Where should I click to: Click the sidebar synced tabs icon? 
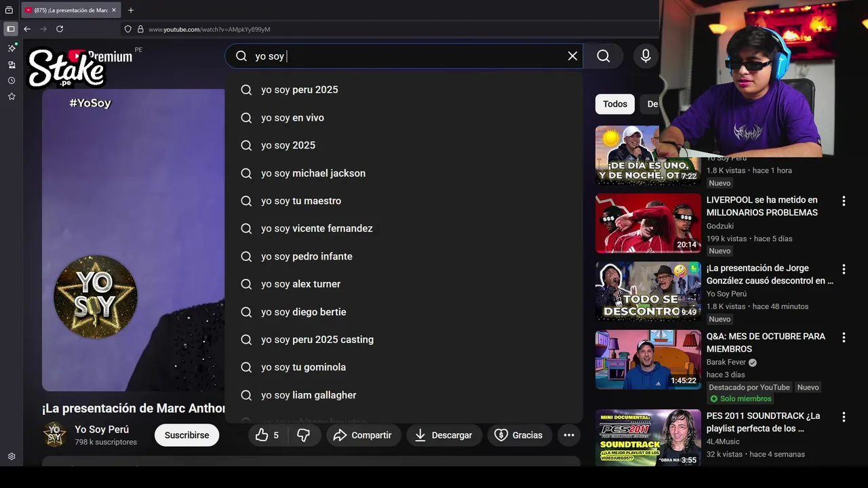(x=12, y=64)
